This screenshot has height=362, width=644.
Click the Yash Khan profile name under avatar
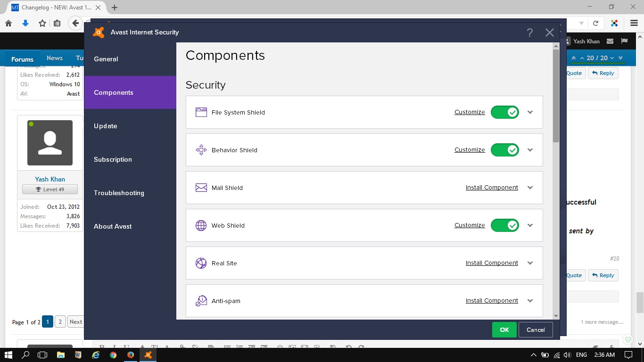pos(50,179)
